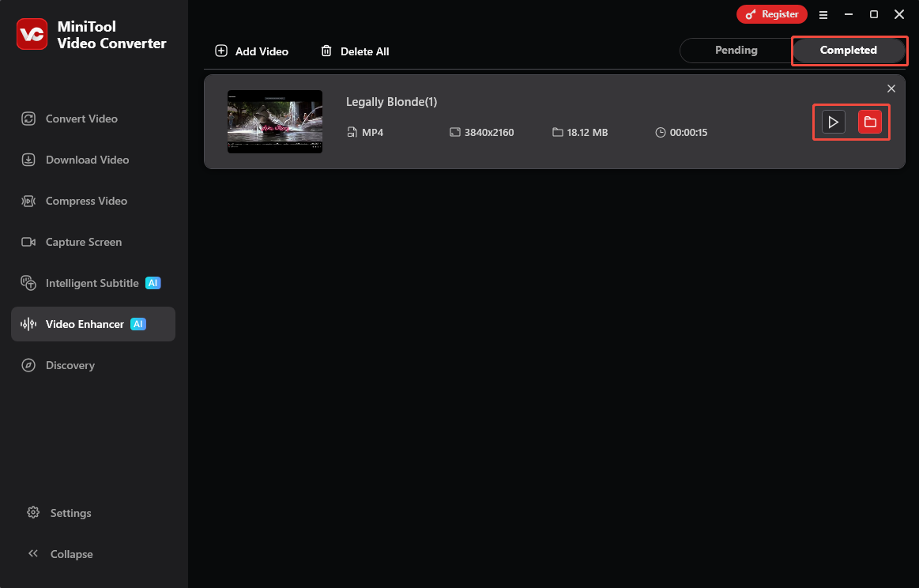The image size is (919, 588).
Task: Click the Legally Blonde(1) video thumbnail
Action: coord(274,122)
